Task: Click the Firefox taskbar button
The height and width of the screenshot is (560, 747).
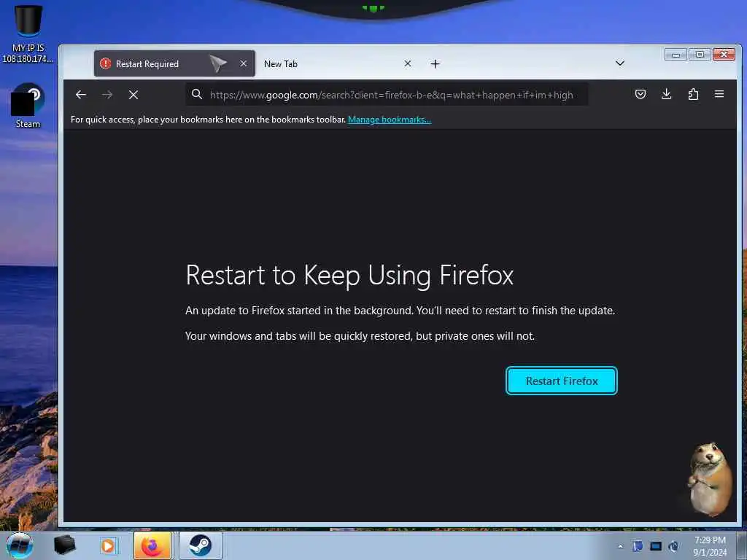Action: 152,545
